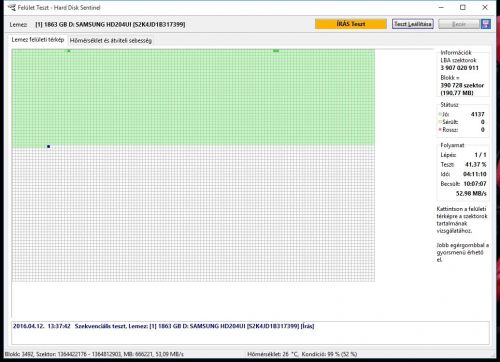The width and height of the screenshot is (500, 362).
Task: Click the greyed-out Bezár button
Action: tap(459, 24)
